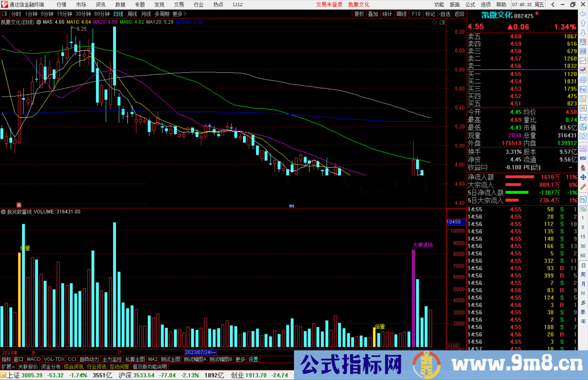The height and width of the screenshot is (380, 588).
Task: Expand the 脱贫致富线 volume indicator dropdown
Action: pos(3,212)
